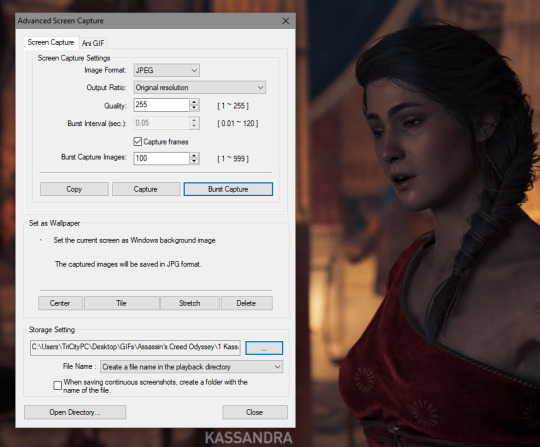Open the Image Format dropdown showing JPEG
The height and width of the screenshot is (447, 540).
(166, 70)
